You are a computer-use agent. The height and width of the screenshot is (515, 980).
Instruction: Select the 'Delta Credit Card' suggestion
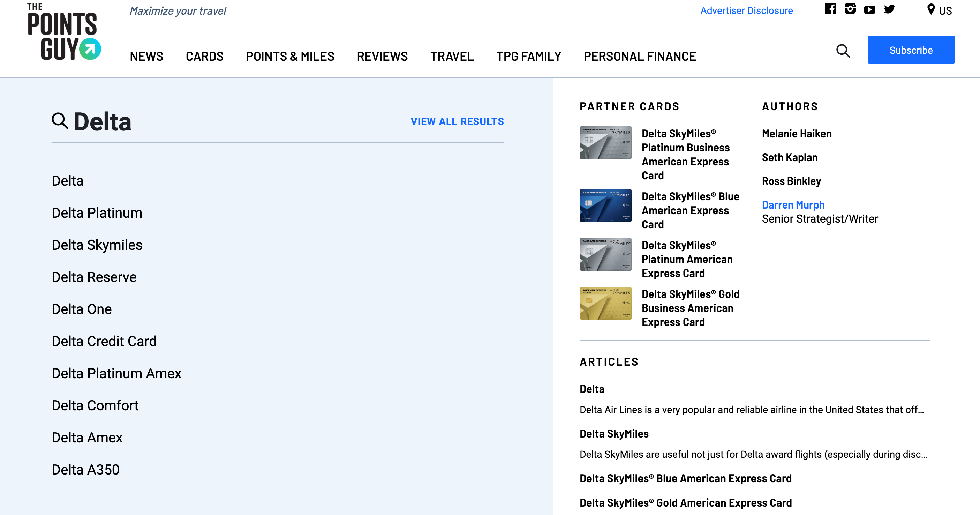coord(104,342)
